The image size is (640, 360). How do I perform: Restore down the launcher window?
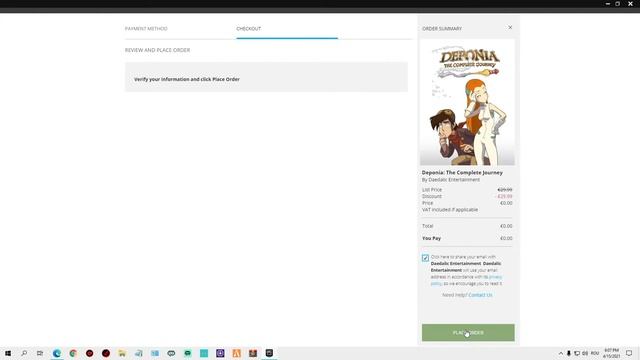pyautogui.click(x=618, y=4)
